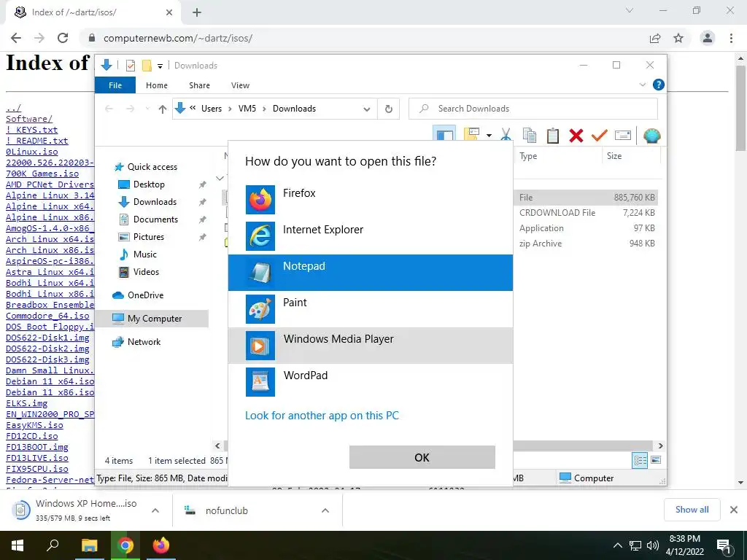Open File Explorer from the taskbar

89,545
